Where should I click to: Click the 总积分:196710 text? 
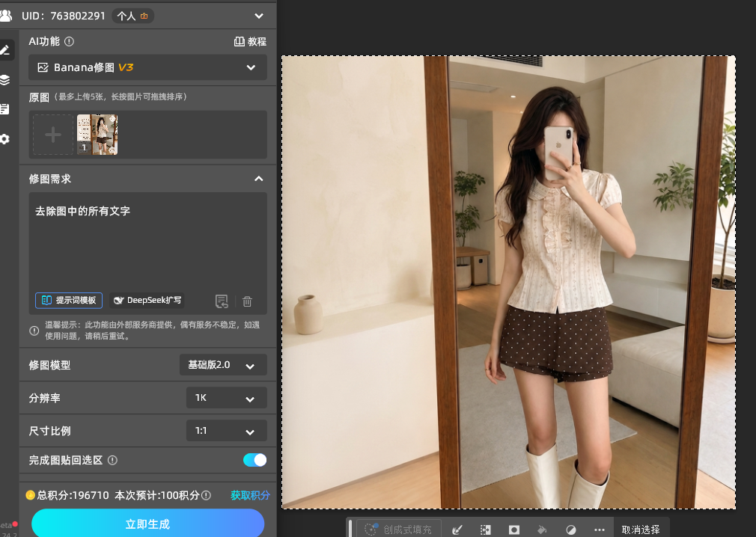tap(73, 495)
